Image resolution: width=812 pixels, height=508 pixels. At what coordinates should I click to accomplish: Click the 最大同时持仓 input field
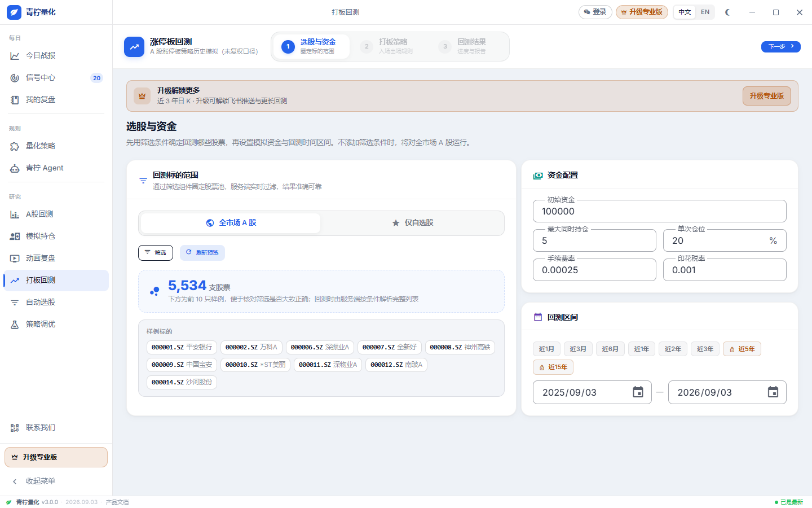point(594,240)
